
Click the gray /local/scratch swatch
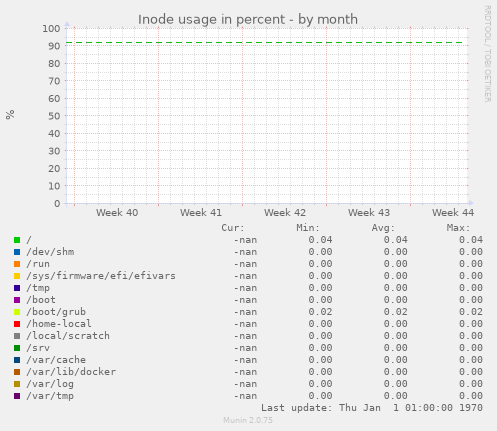pos(17,336)
